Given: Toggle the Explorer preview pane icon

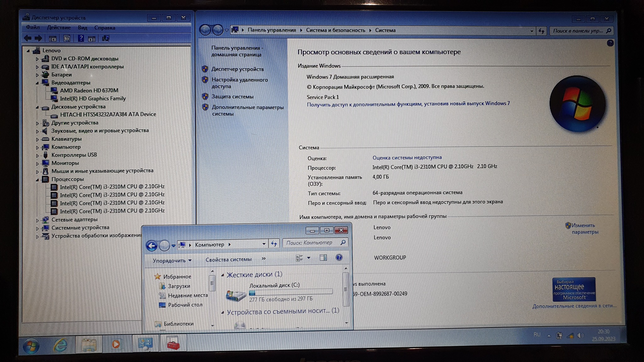Looking at the screenshot, I should (x=323, y=258).
